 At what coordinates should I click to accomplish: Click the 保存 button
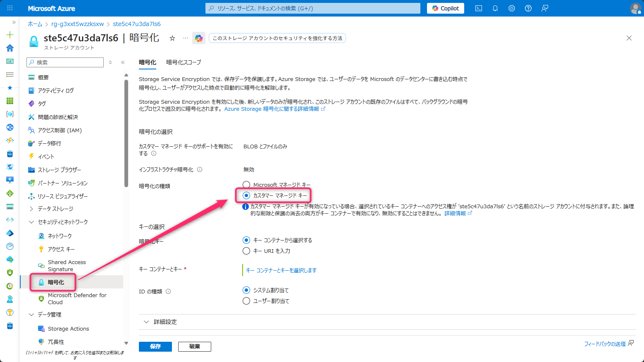pyautogui.click(x=155, y=347)
